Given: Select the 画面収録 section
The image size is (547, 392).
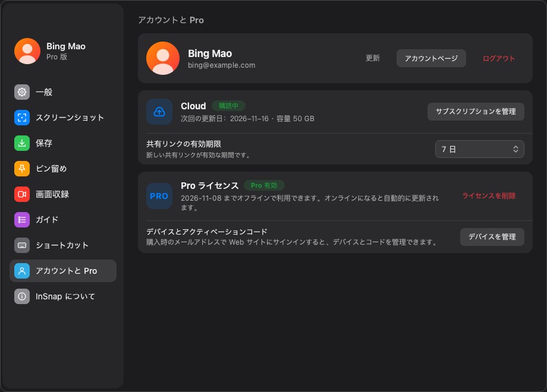Looking at the screenshot, I should (63, 194).
